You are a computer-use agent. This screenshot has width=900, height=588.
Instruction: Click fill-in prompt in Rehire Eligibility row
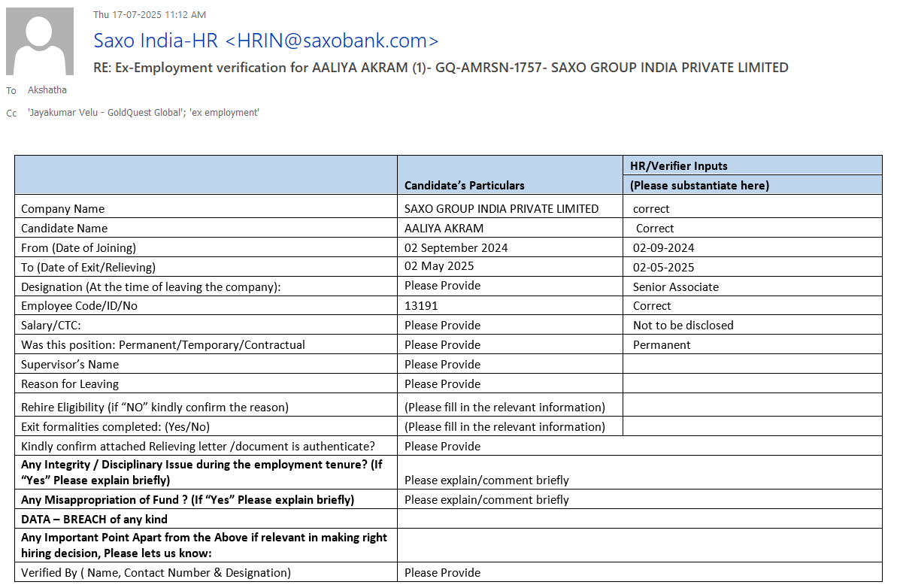point(505,408)
